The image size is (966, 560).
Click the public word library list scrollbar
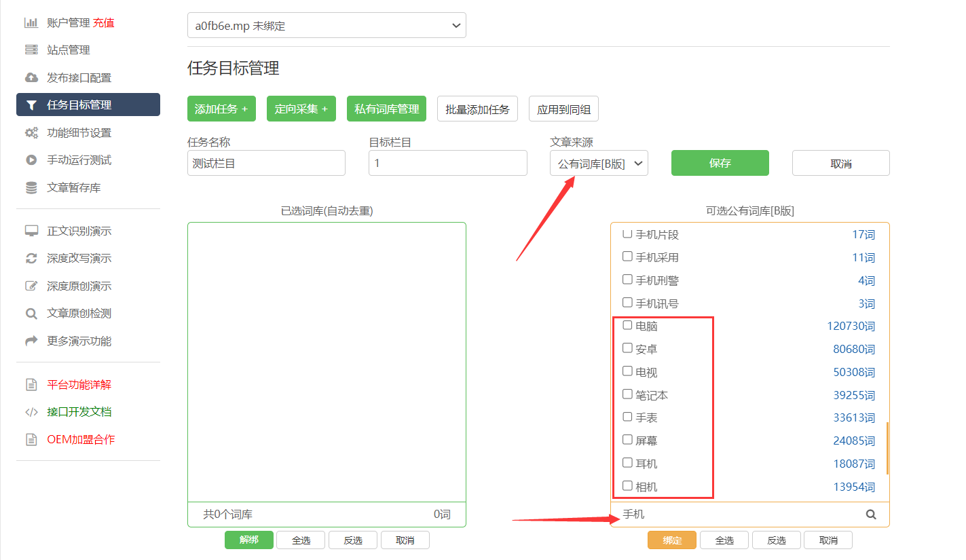pyautogui.click(x=887, y=448)
